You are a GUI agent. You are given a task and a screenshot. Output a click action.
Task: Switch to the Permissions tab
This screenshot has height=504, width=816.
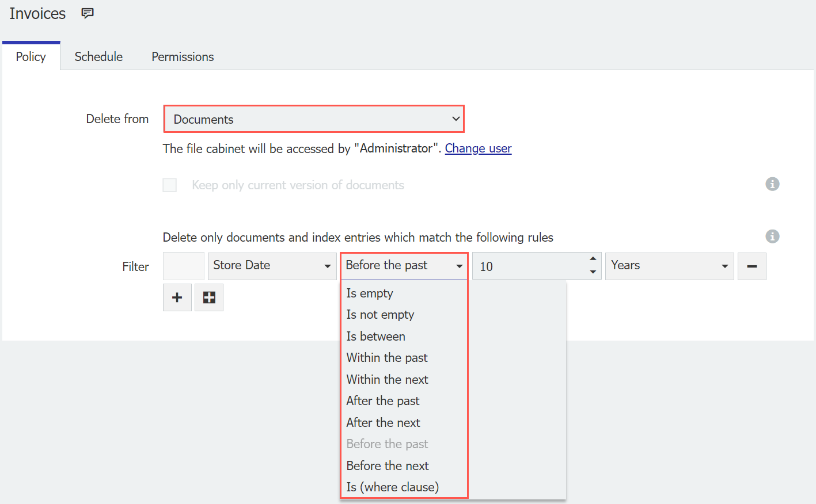point(182,56)
